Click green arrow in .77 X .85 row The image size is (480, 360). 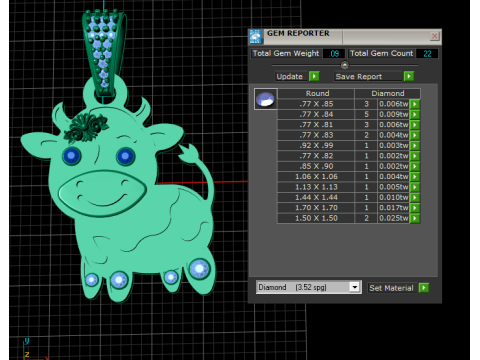(x=415, y=104)
